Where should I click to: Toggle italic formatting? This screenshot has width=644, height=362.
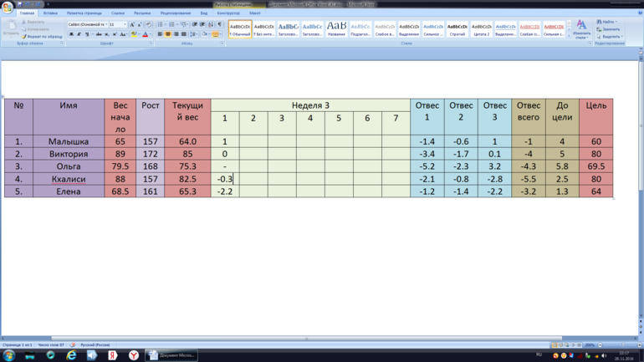pyautogui.click(x=79, y=34)
